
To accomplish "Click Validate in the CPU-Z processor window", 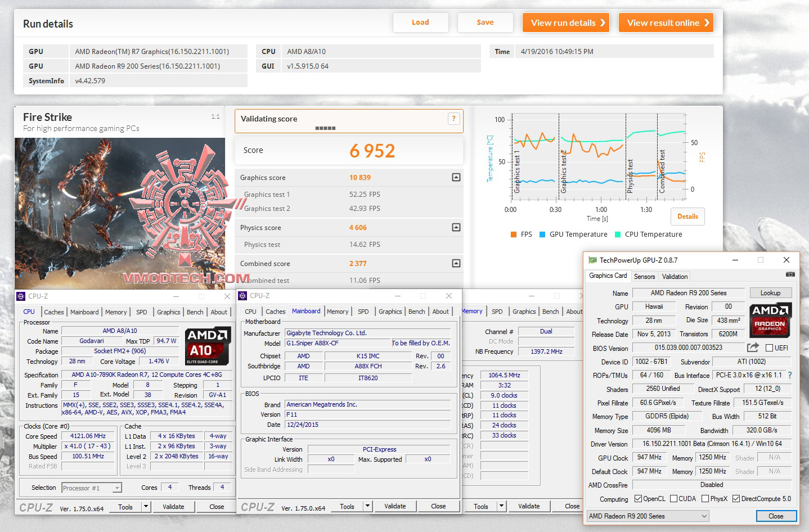I will pos(173,507).
